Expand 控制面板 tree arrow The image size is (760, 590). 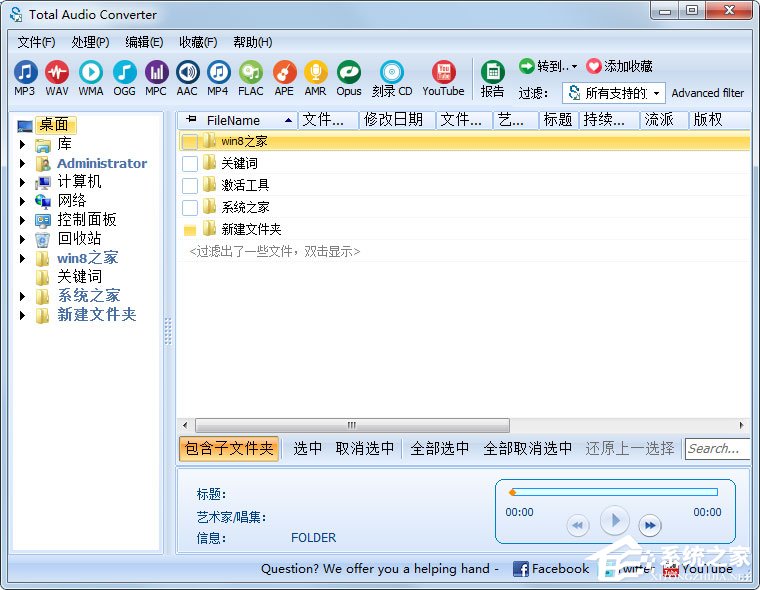click(22, 220)
